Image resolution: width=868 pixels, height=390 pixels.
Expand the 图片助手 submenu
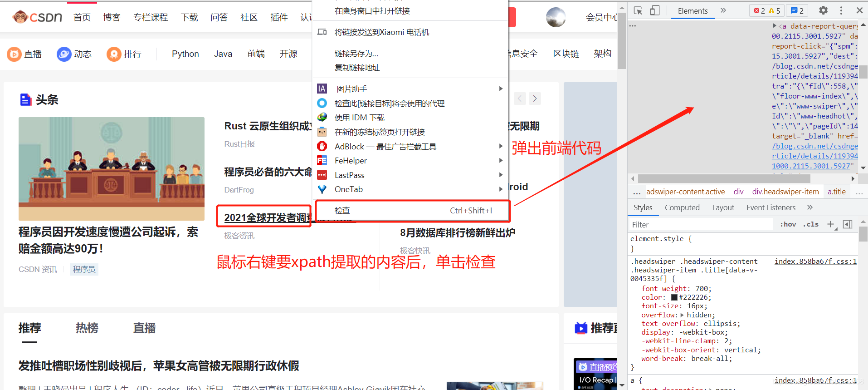coord(501,89)
